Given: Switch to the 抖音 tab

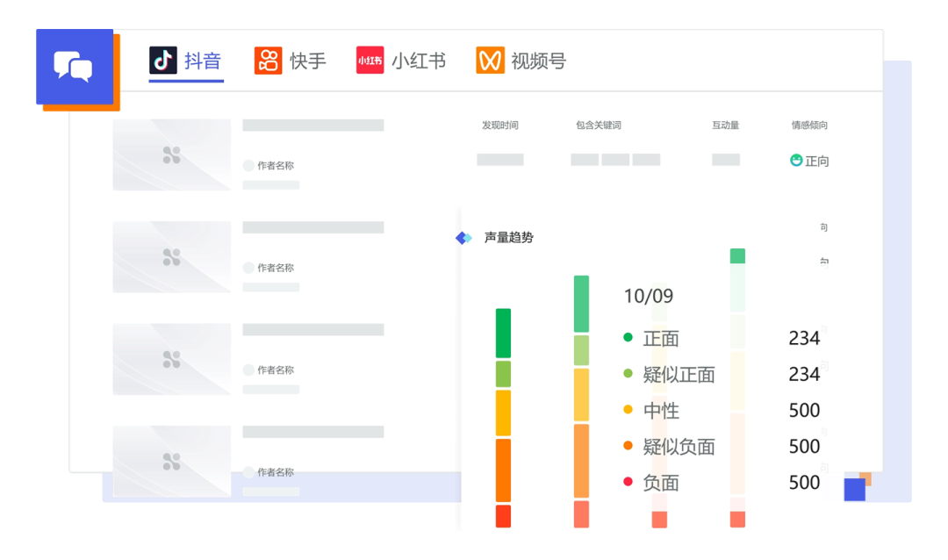Looking at the screenshot, I should coord(186,61).
